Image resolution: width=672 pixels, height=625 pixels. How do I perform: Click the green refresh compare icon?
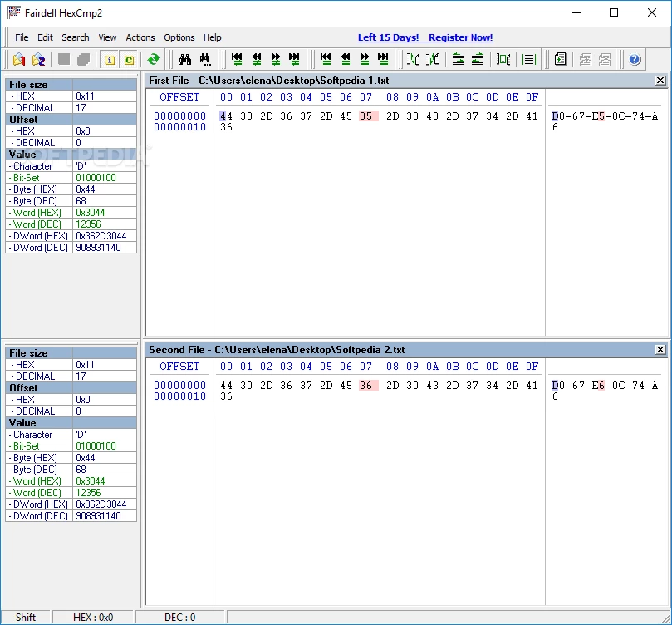tap(154, 59)
